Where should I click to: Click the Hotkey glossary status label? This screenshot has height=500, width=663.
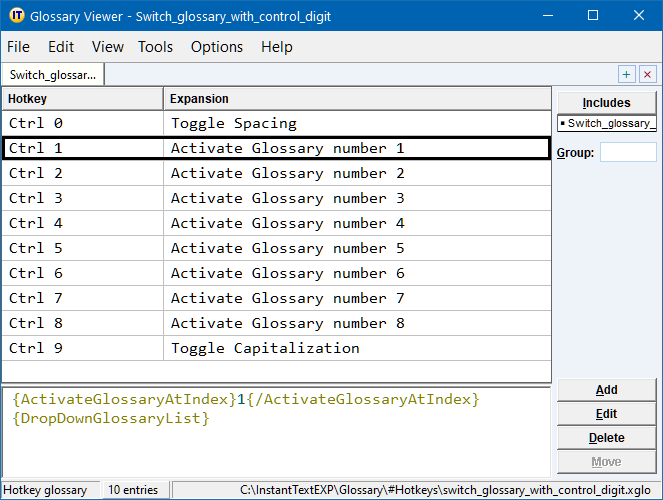(x=45, y=490)
